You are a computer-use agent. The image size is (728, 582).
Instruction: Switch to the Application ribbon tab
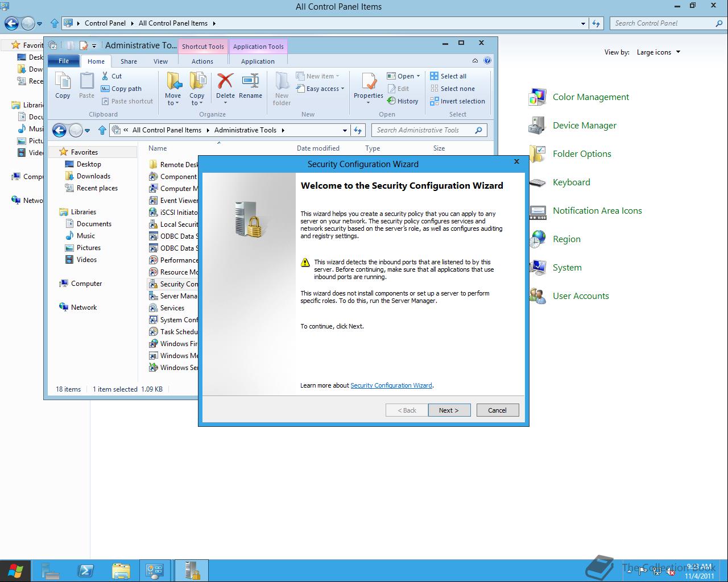[x=258, y=61]
